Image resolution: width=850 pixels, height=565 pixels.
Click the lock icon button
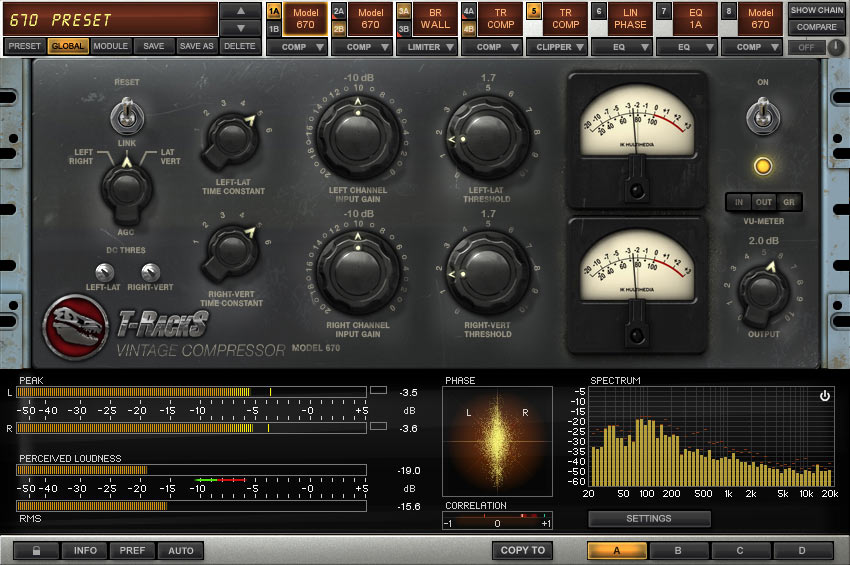(36, 550)
